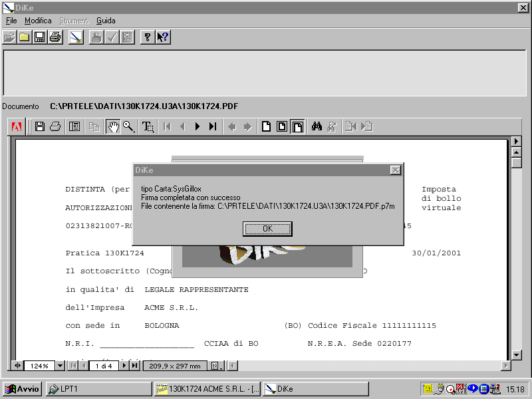
Task: Click the vertical scrollbar thumb
Action: click(516, 162)
